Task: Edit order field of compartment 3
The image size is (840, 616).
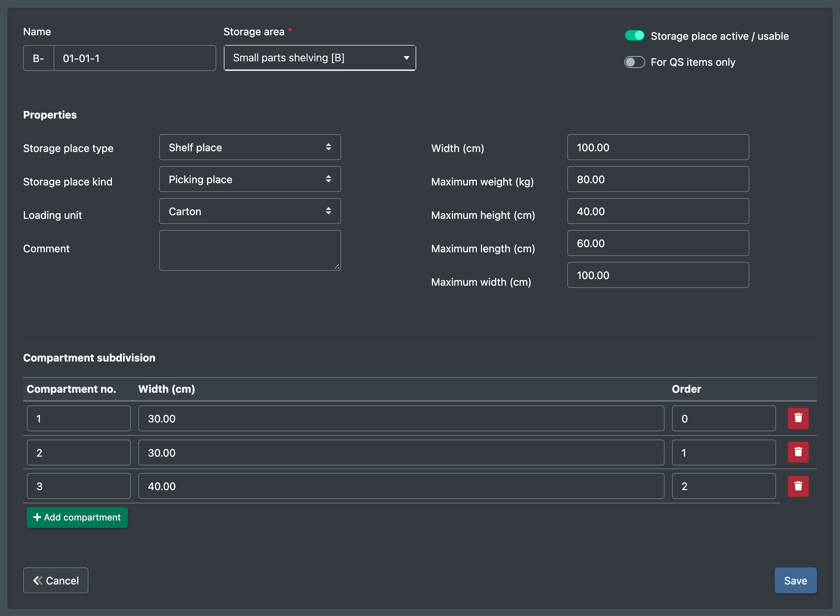Action: click(x=724, y=486)
